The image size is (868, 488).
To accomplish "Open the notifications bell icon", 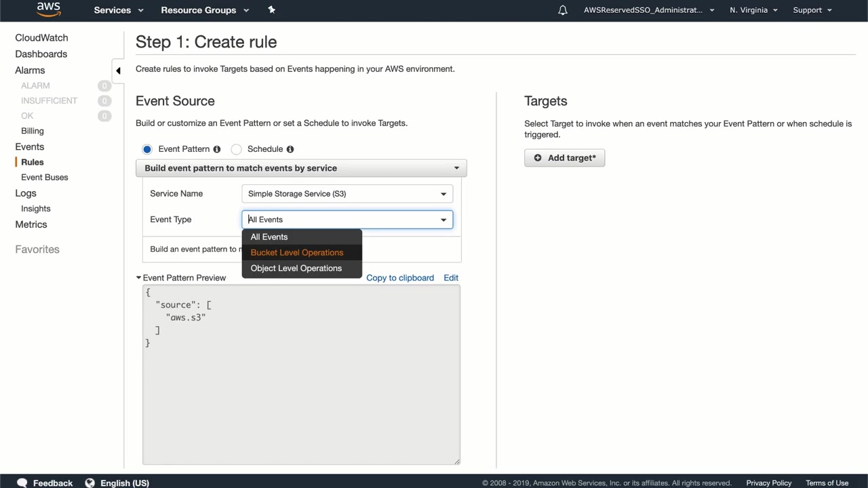I will 562,10.
